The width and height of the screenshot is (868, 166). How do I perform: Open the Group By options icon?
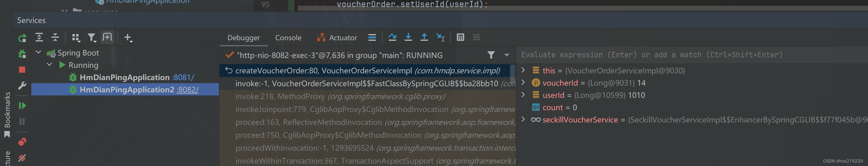point(76,38)
